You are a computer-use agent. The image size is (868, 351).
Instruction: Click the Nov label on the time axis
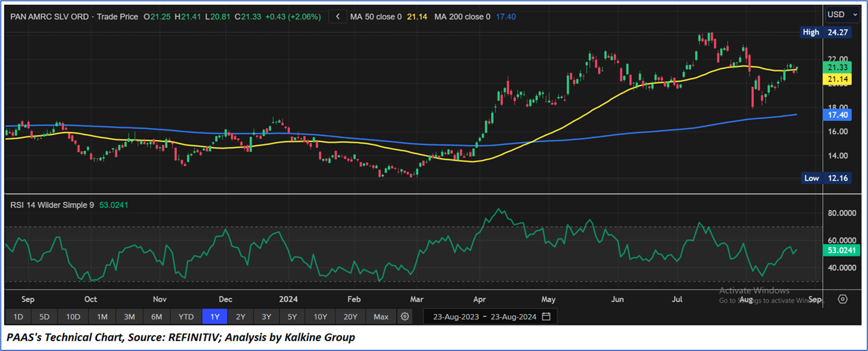pyautogui.click(x=160, y=299)
